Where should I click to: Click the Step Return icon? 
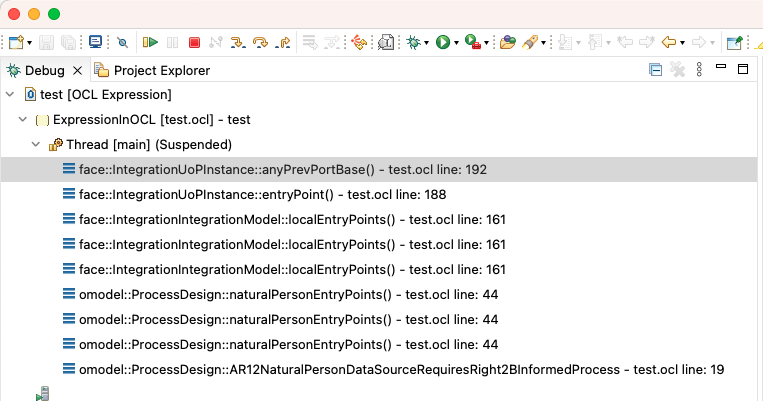pos(283,43)
